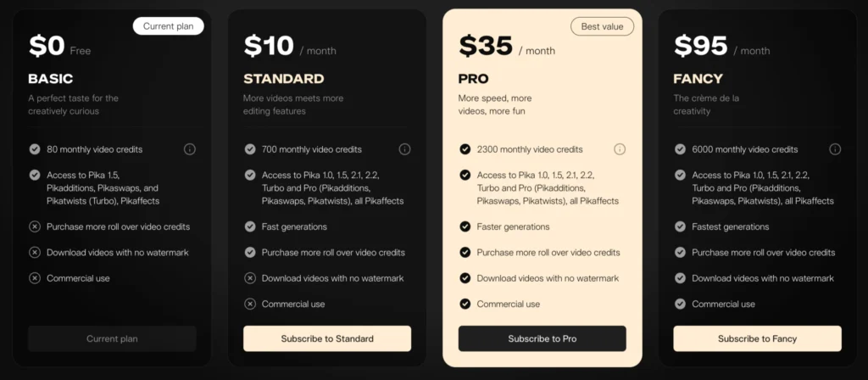
Task: Click the info icon beside 80 monthly video credits
Action: click(x=190, y=149)
